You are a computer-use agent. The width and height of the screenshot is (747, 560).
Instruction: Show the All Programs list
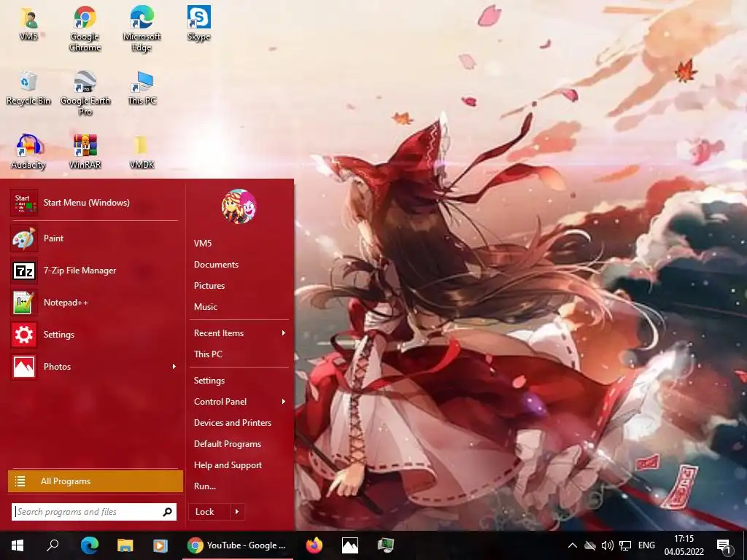coord(96,481)
